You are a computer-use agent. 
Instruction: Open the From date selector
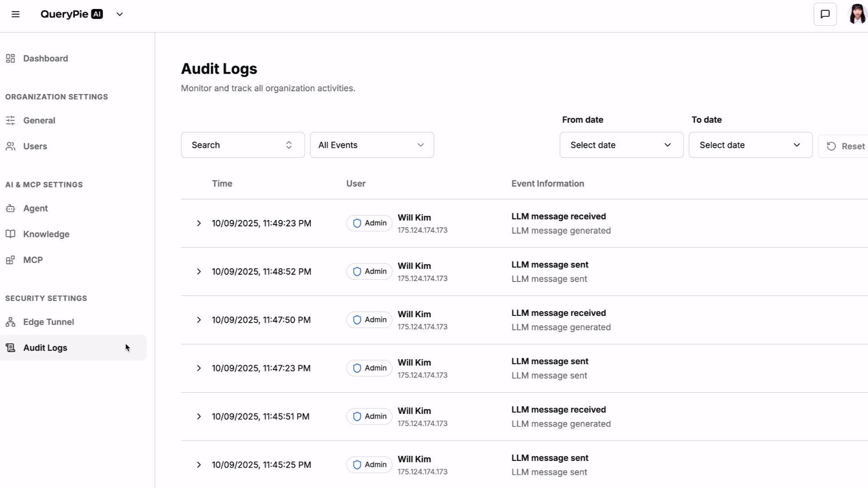coord(621,145)
